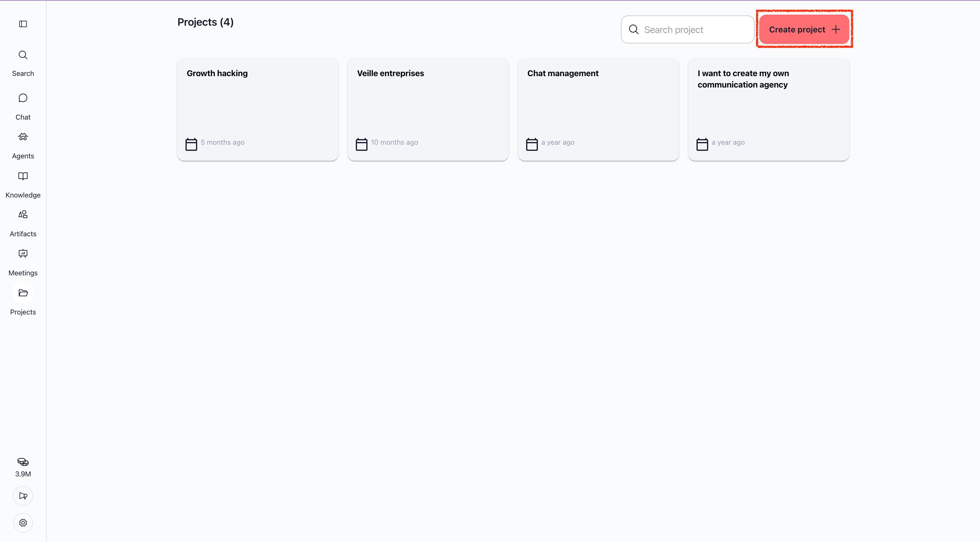The image size is (980, 542).
Task: Collapse the sidebar with the panel icon
Action: 23,24
